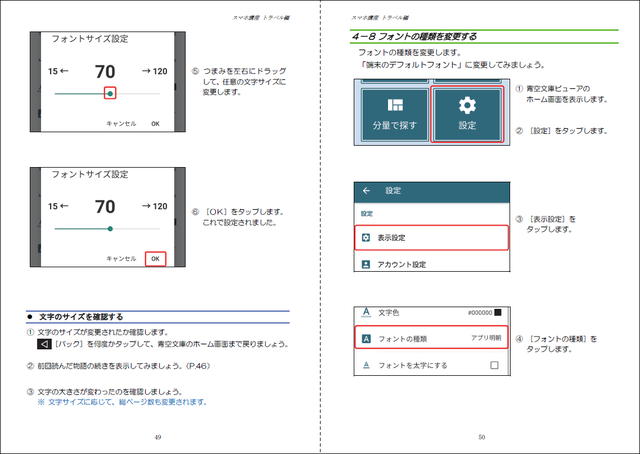Screen dimensions: 640x454
Task: Click the 端末のデフォルトフォント sentence
Action: tap(452, 65)
